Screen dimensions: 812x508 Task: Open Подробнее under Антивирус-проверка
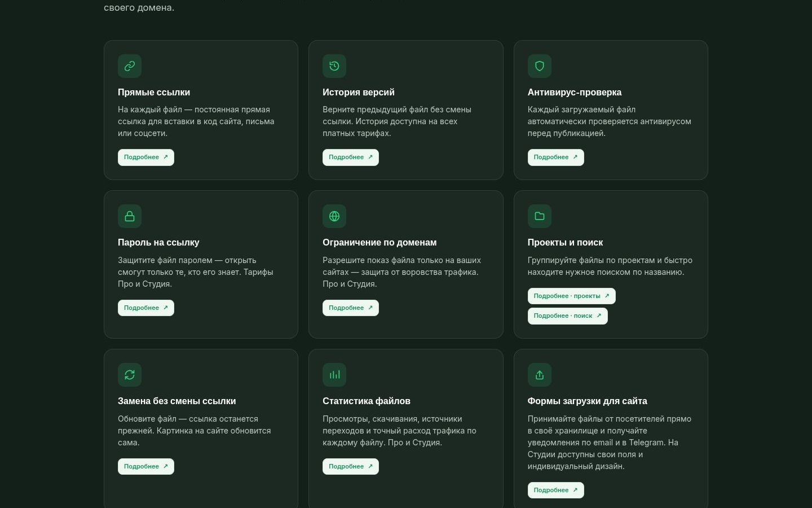[556, 157]
